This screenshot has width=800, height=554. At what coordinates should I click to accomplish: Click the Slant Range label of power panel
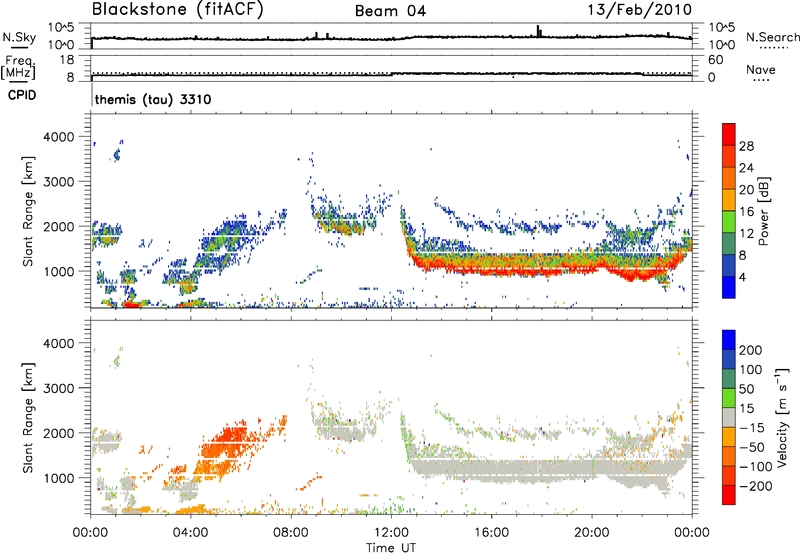click(x=28, y=211)
